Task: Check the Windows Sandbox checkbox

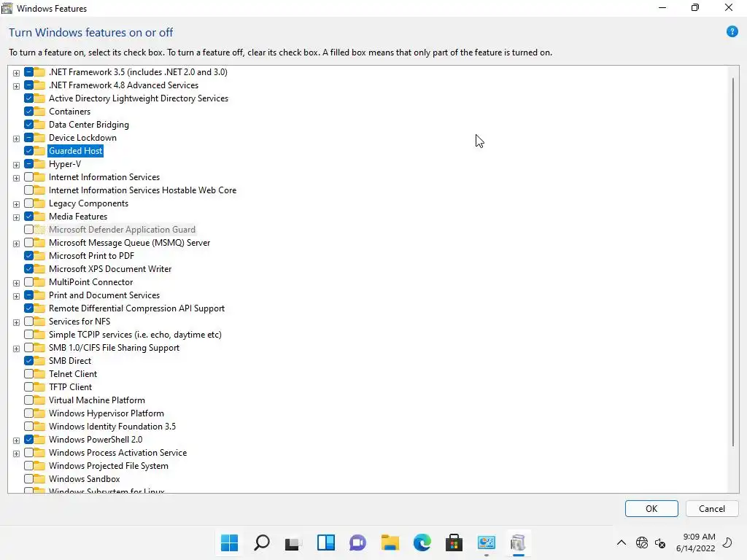Action: [28, 478]
